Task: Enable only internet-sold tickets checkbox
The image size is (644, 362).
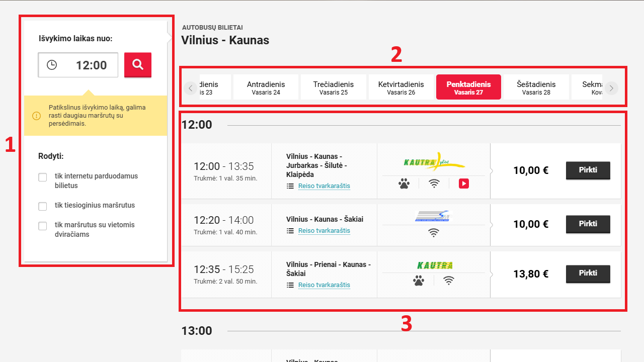Action: (43, 177)
